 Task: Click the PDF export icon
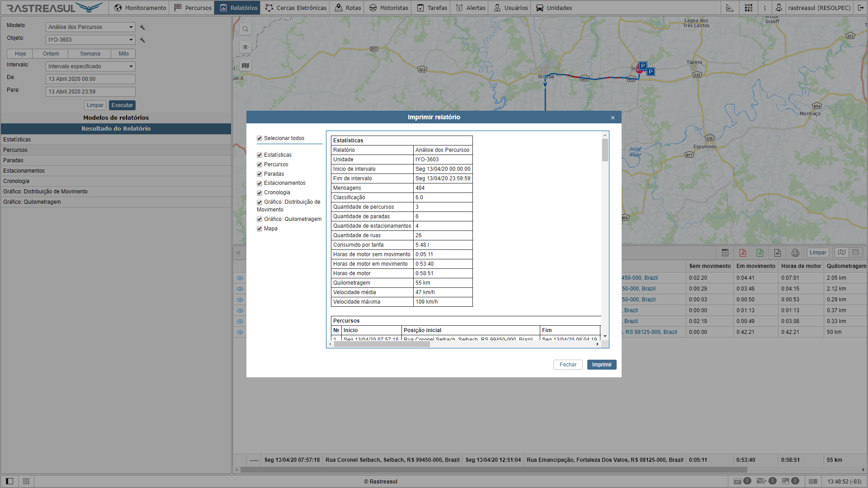[742, 253]
